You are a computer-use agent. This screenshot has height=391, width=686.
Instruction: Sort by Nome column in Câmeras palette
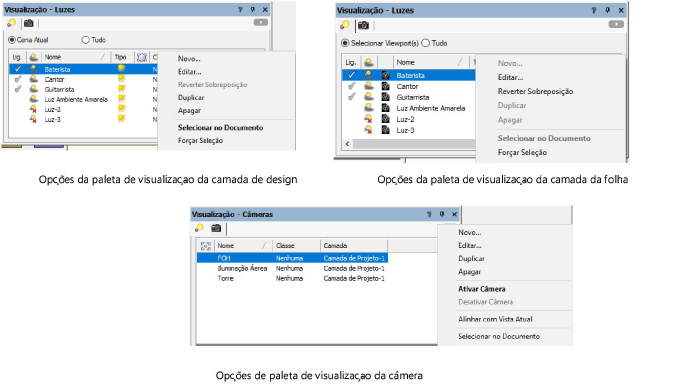coord(243,246)
